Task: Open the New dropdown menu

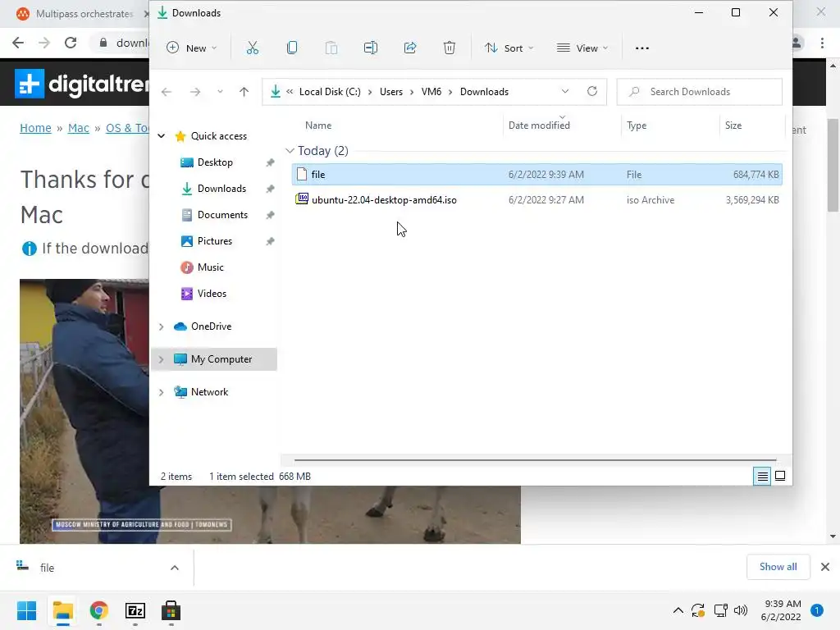Action: [x=192, y=48]
